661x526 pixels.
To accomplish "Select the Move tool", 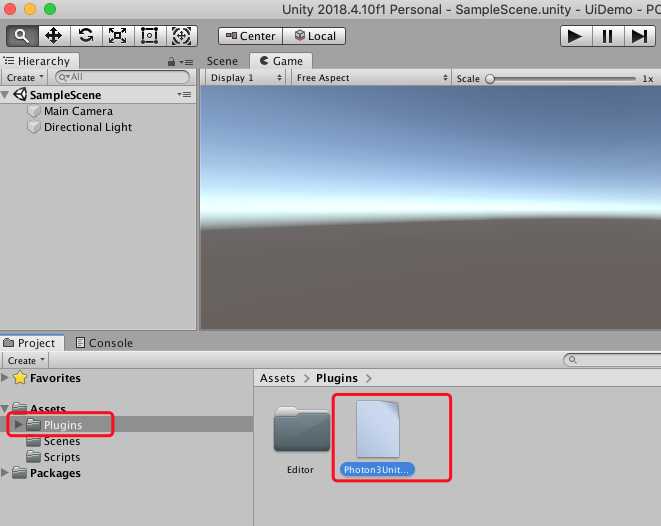I will point(54,36).
